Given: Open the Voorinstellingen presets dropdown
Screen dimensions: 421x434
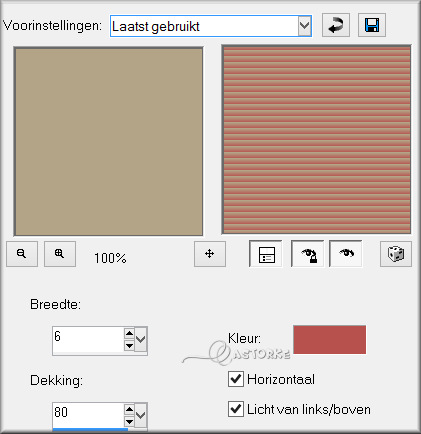Looking at the screenshot, I should (x=304, y=26).
